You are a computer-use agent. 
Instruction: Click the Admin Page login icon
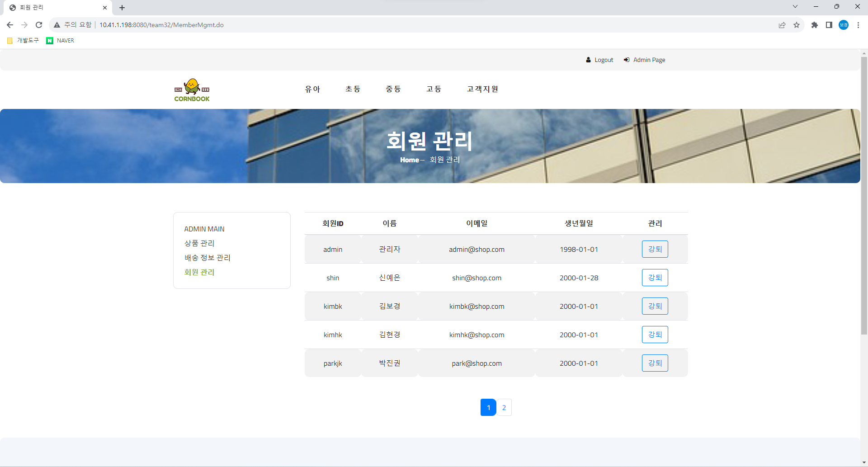click(x=627, y=59)
